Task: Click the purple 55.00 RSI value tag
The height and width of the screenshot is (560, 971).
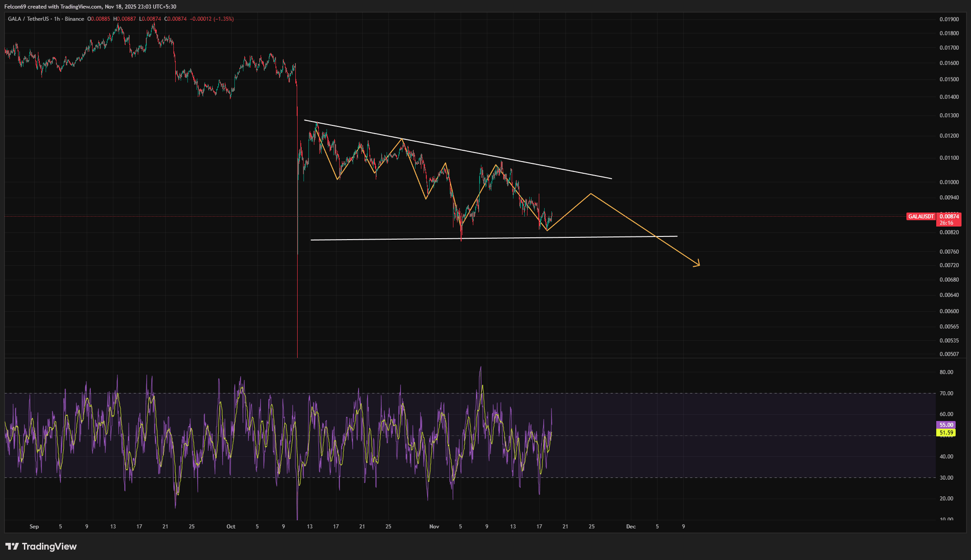Action: [x=946, y=425]
